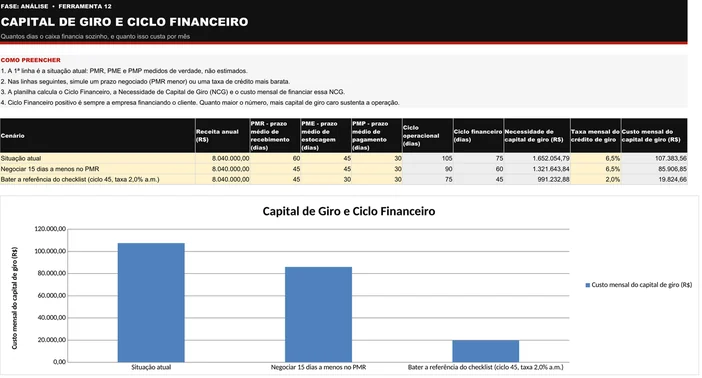Click the PMR value '60' in Situação atual row
This screenshot has height=378, width=702.
(x=275, y=159)
